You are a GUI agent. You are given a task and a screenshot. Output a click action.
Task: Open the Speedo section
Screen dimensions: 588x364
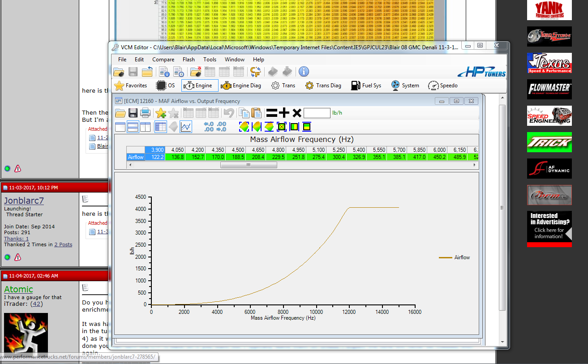pyautogui.click(x=442, y=86)
